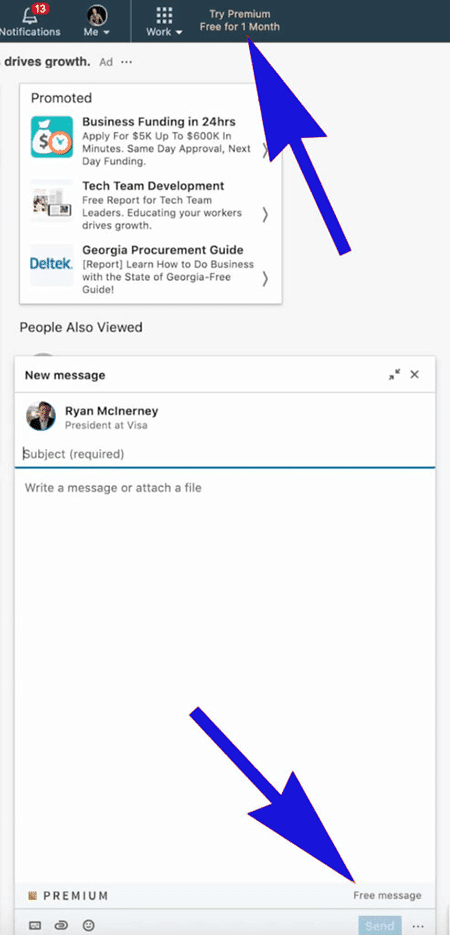Open the emoji picker smiley icon

pyautogui.click(x=89, y=925)
